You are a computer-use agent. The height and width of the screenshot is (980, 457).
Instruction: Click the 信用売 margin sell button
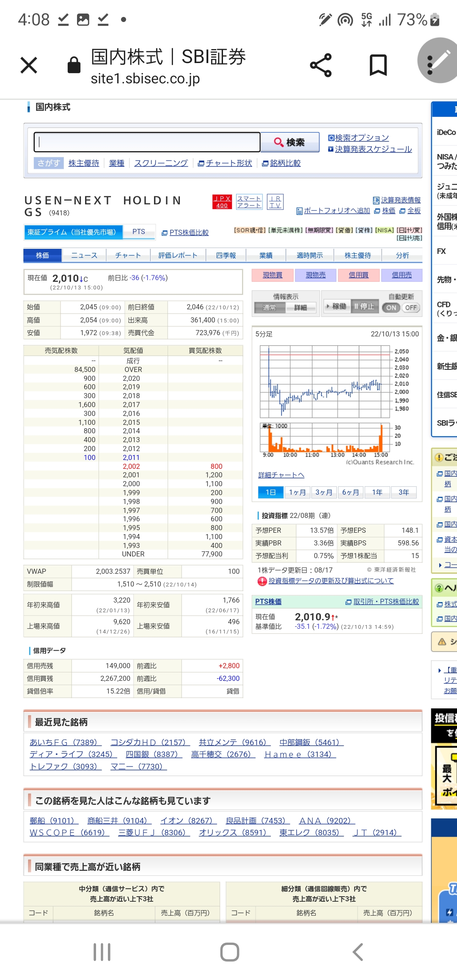[402, 275]
